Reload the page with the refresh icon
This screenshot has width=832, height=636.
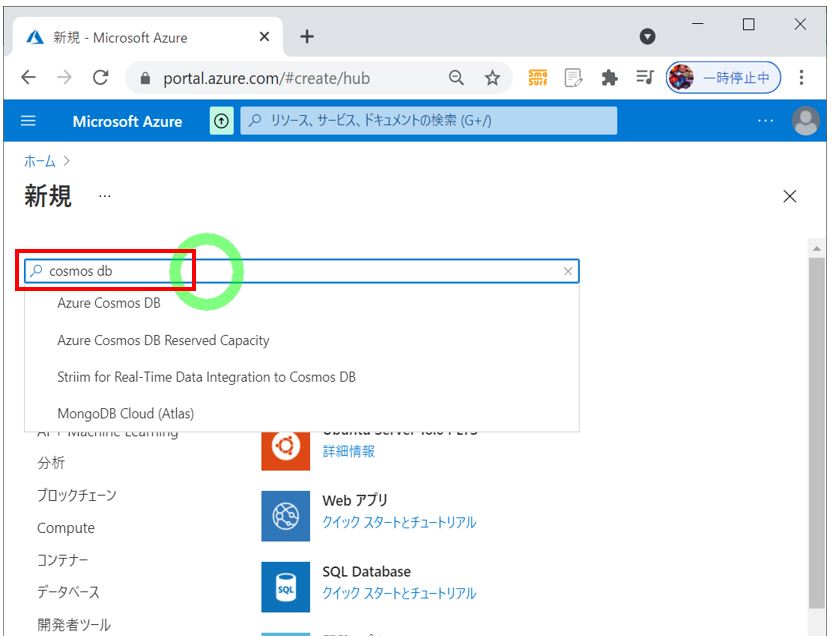(x=100, y=77)
